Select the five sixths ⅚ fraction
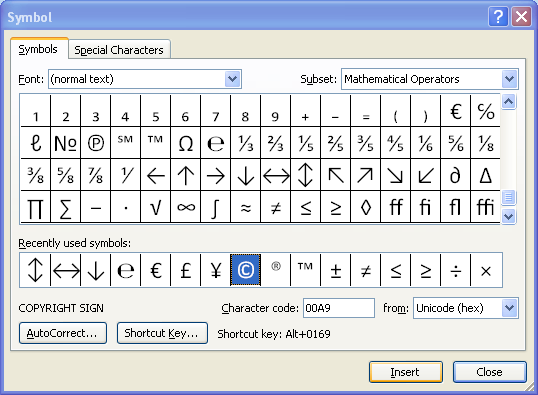Screen dimensions: 538x395 [456, 143]
